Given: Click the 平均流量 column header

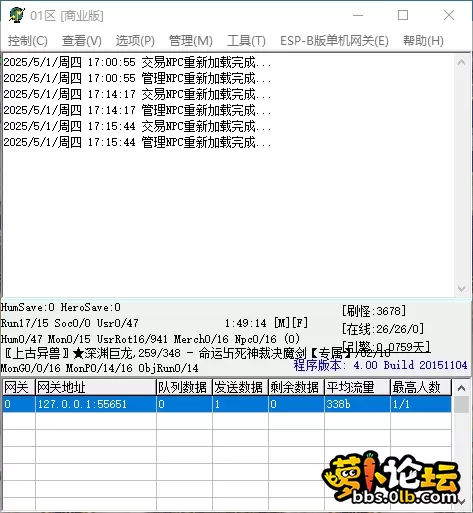Looking at the screenshot, I should coord(357,388).
